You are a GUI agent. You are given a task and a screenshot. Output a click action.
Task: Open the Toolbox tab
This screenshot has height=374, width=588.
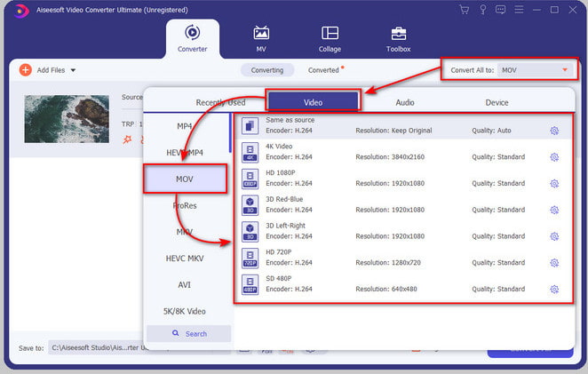coord(398,38)
